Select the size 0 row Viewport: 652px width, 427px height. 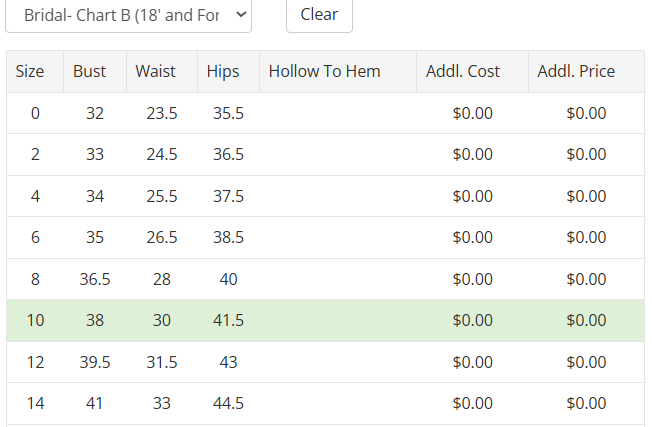click(325, 113)
